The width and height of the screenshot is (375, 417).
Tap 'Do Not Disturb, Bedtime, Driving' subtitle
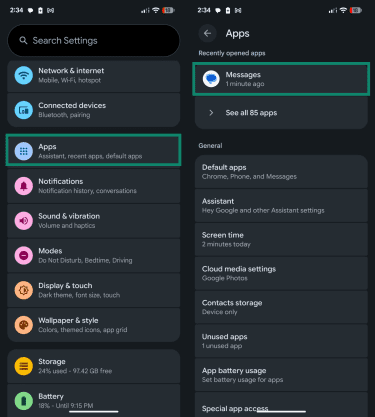[85, 260]
